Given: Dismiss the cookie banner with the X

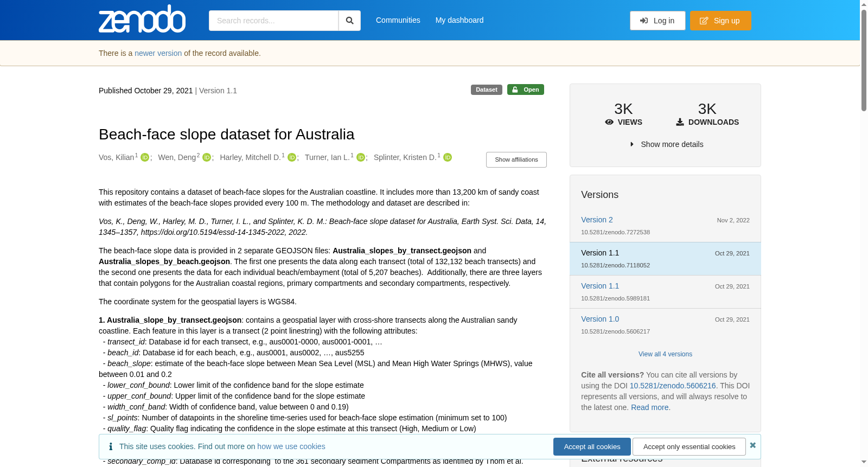Looking at the screenshot, I should 752,445.
